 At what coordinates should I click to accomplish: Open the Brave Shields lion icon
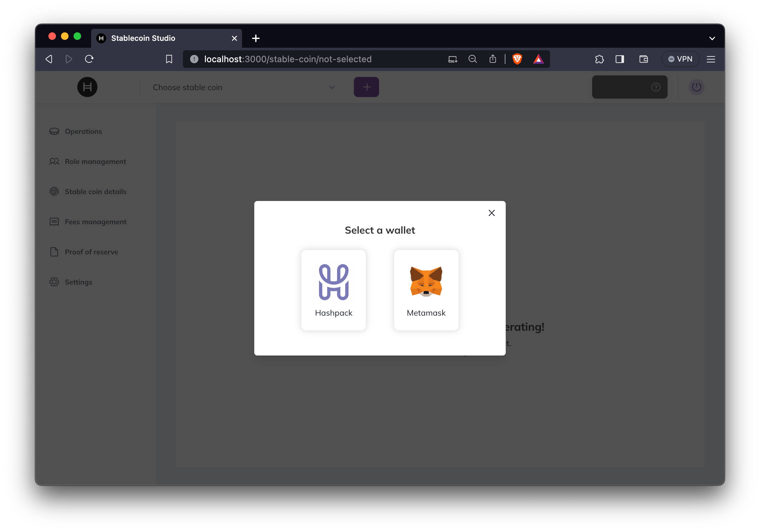point(517,59)
